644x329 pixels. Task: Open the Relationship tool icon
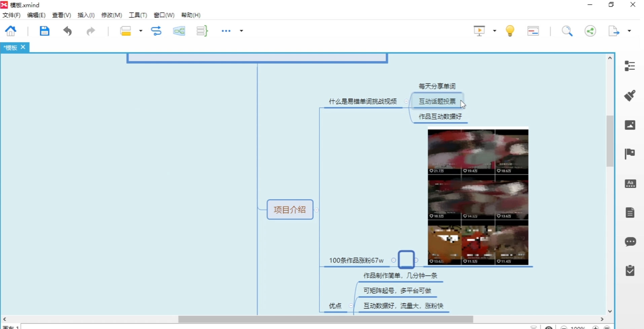pyautogui.click(x=156, y=31)
